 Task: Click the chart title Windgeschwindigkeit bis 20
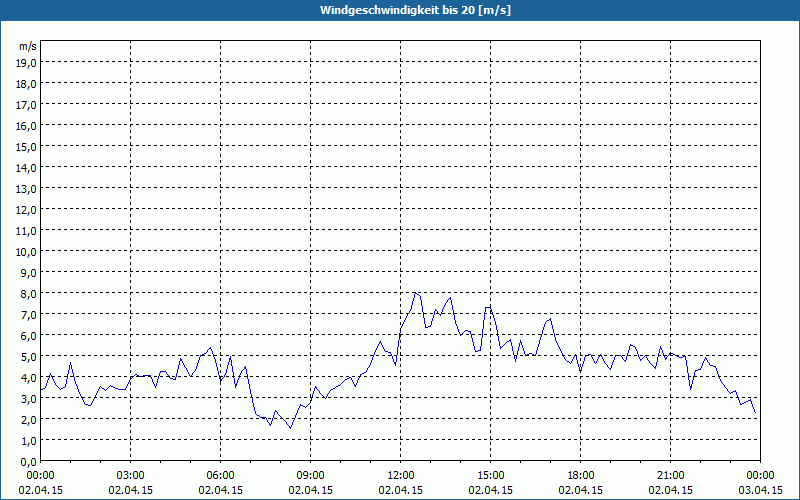pyautogui.click(x=415, y=10)
